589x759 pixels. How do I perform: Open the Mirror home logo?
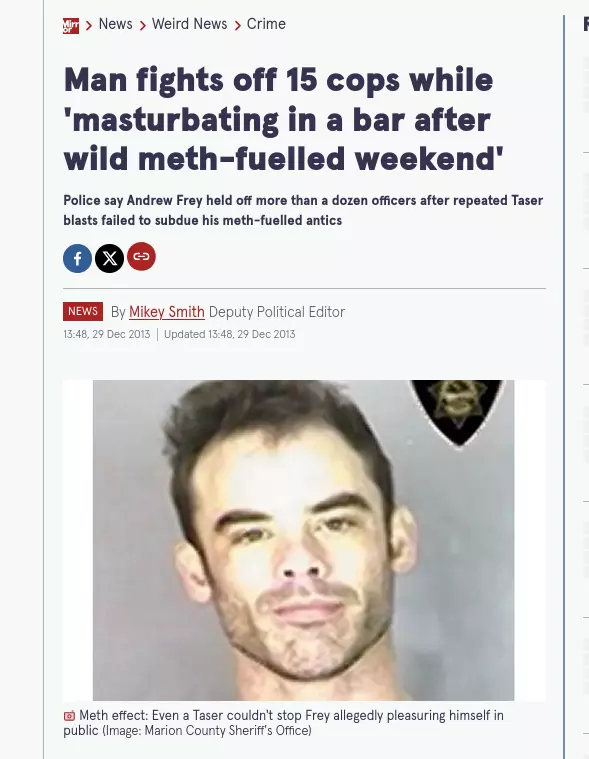71,26
